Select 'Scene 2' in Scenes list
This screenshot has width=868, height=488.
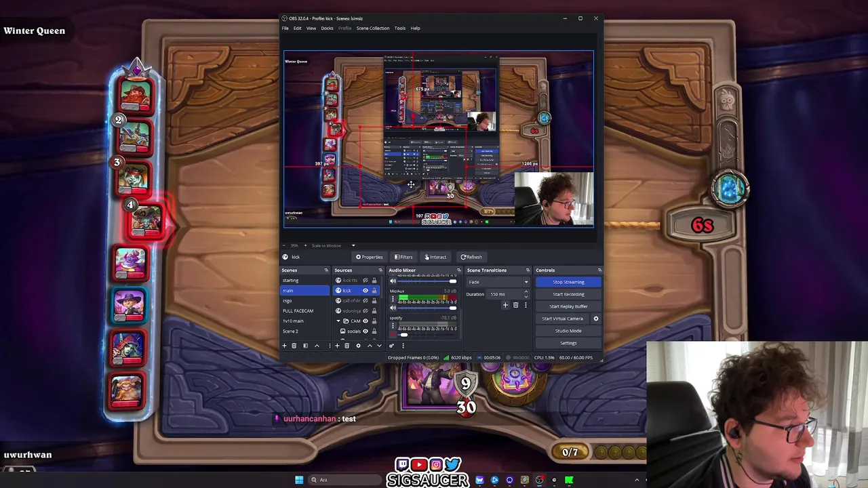305,331
